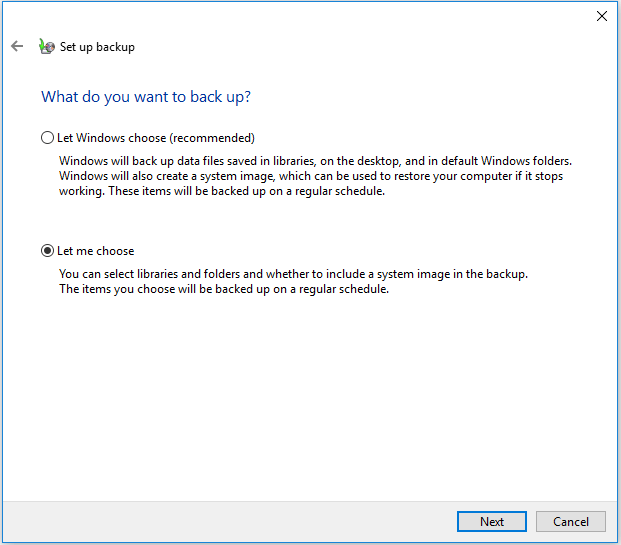621x545 pixels.
Task: Click description beginning Windows will back up data files
Action: point(315,176)
